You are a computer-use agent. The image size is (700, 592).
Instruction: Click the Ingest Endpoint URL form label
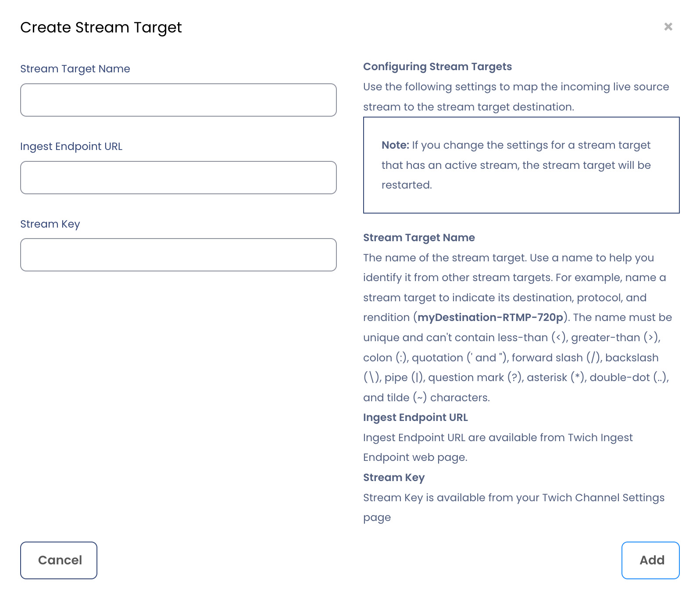tap(71, 146)
